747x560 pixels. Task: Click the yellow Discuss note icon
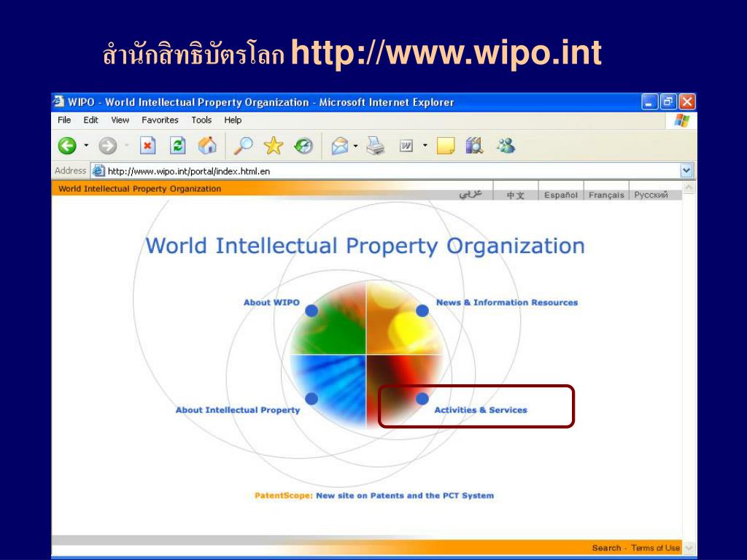446,146
